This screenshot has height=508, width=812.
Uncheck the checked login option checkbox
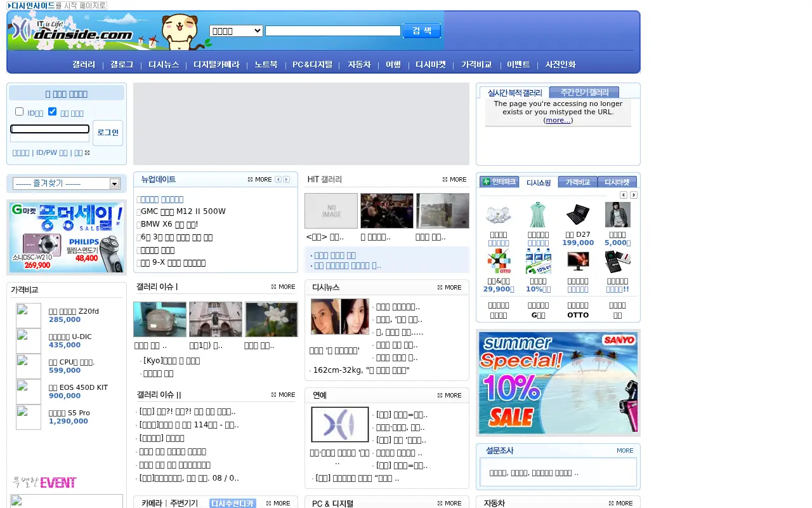tap(52, 112)
